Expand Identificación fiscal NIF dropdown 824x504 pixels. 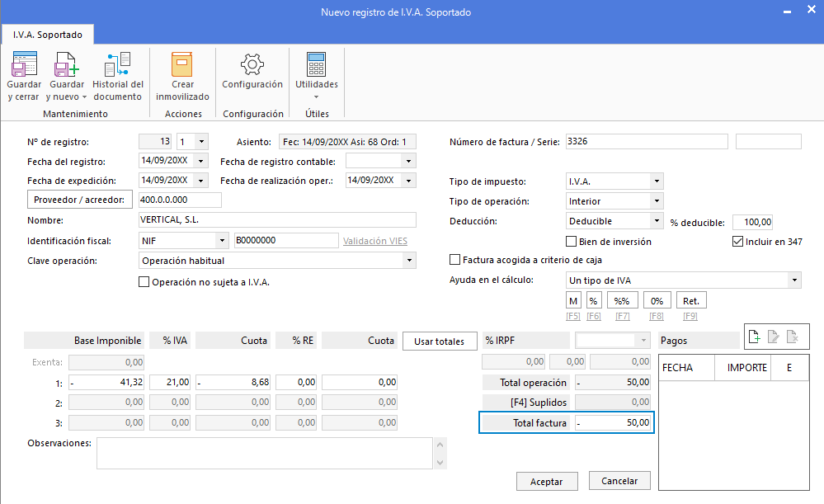coord(223,241)
